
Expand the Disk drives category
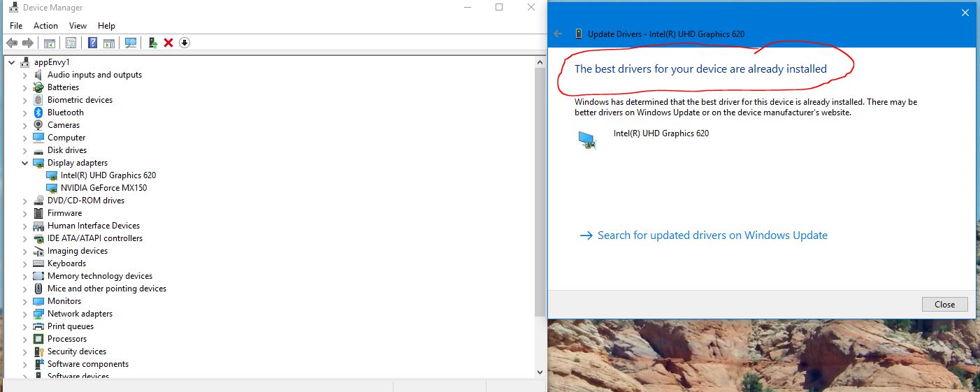click(25, 150)
